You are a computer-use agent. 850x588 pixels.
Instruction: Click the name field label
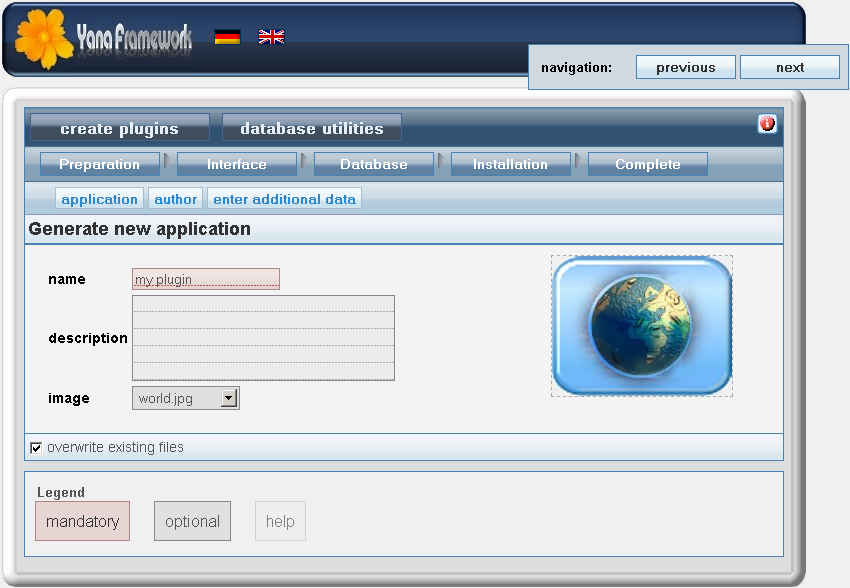coord(67,279)
